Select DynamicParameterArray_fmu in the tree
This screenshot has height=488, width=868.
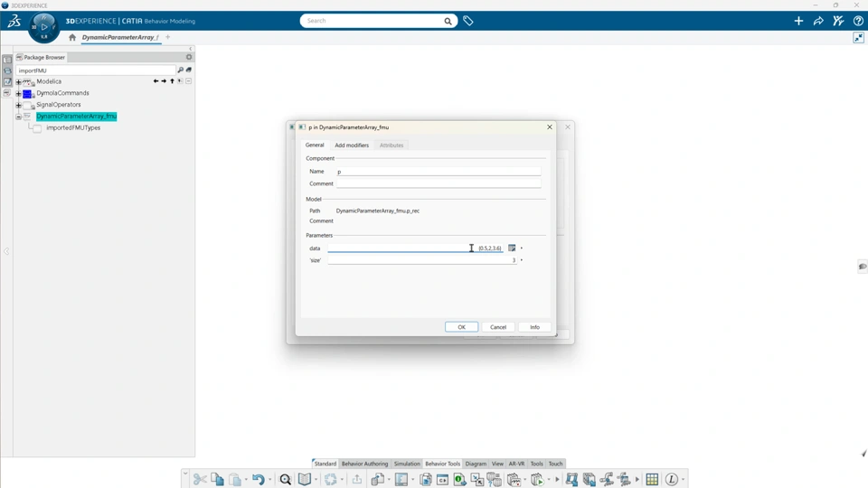click(x=76, y=117)
